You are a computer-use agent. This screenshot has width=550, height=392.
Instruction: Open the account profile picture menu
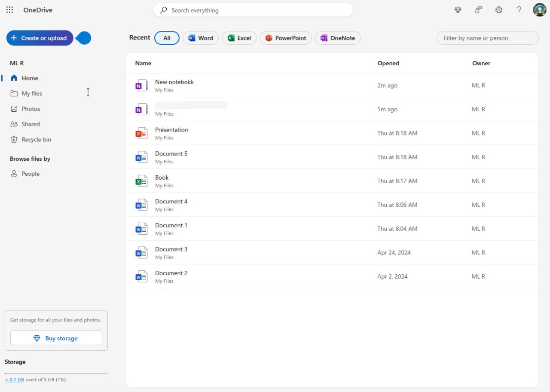(539, 9)
